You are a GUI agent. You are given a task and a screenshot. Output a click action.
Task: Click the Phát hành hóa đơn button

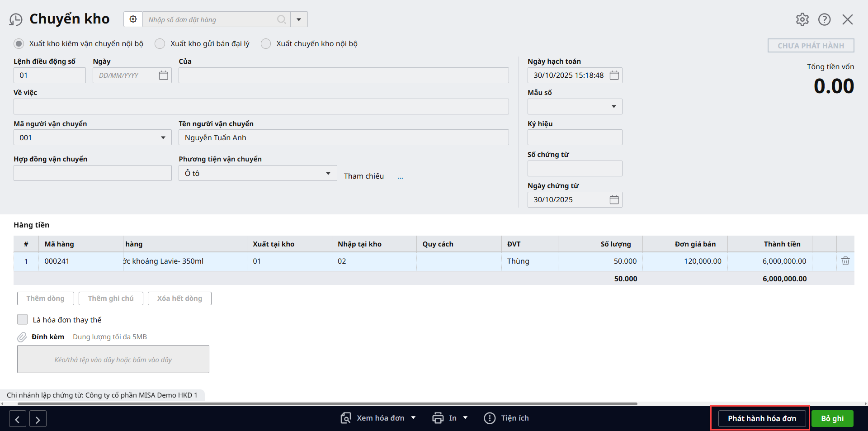761,418
